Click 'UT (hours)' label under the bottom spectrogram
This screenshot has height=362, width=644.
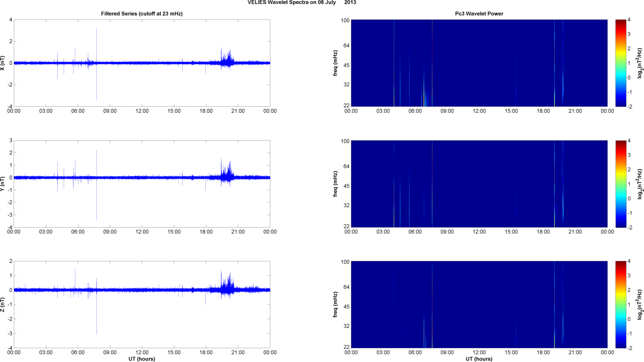pyautogui.click(x=479, y=359)
